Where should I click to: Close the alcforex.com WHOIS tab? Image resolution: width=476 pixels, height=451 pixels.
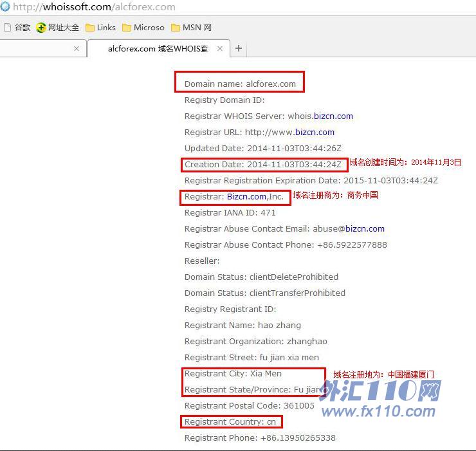pyautogui.click(x=220, y=49)
